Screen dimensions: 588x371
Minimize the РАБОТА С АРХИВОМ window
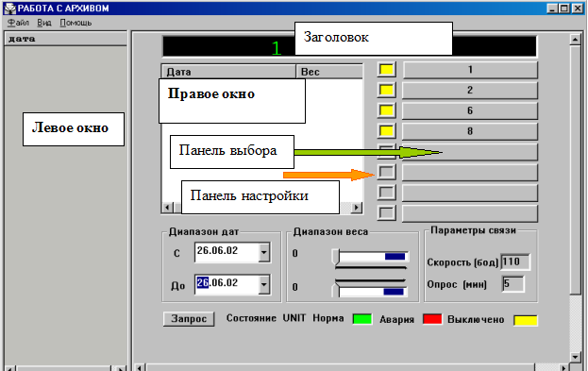tap(551, 8)
